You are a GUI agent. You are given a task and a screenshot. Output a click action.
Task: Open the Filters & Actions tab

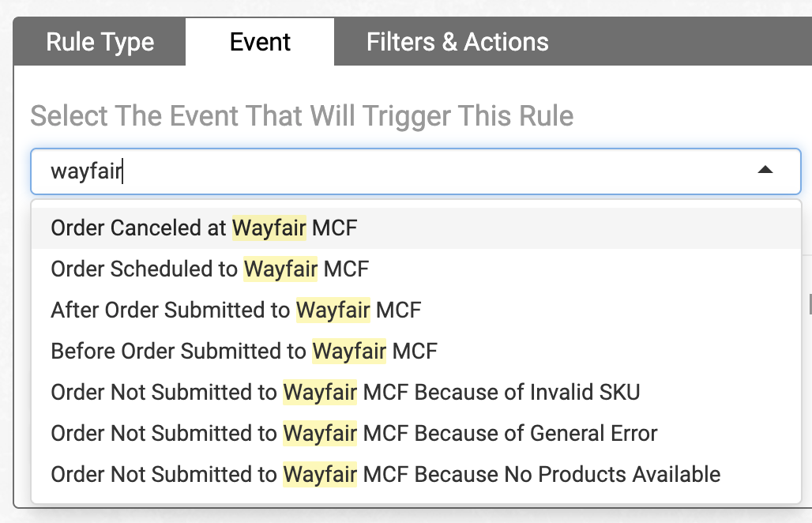click(x=457, y=42)
